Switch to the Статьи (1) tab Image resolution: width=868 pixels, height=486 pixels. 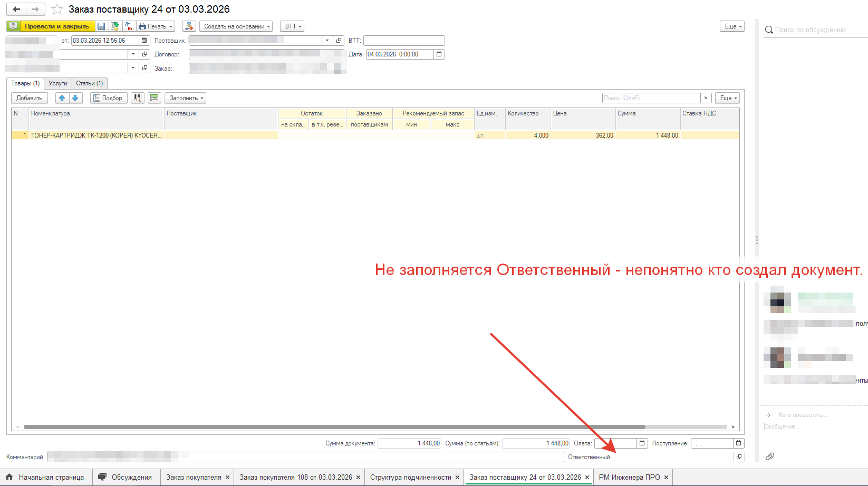point(89,83)
